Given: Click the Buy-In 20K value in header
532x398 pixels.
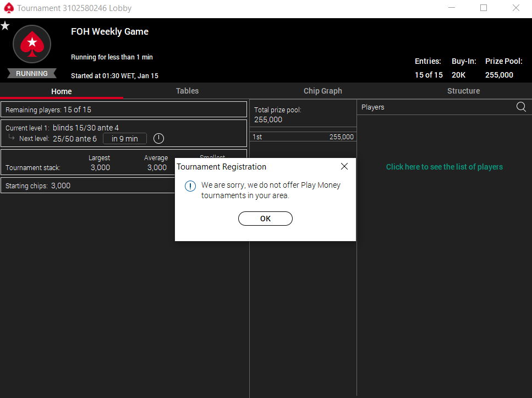Looking at the screenshot, I should pyautogui.click(x=458, y=75).
